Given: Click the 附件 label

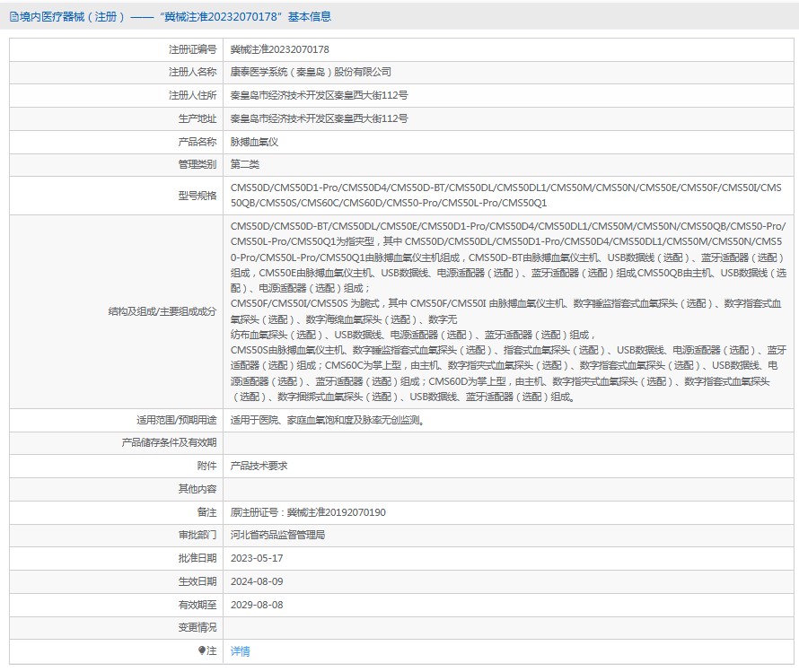Looking at the screenshot, I should [x=206, y=466].
